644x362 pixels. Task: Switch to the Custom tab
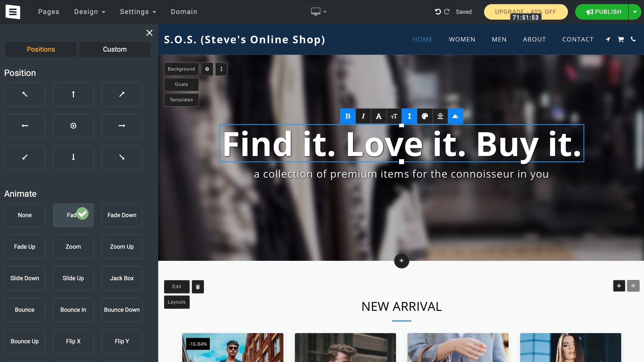(115, 49)
